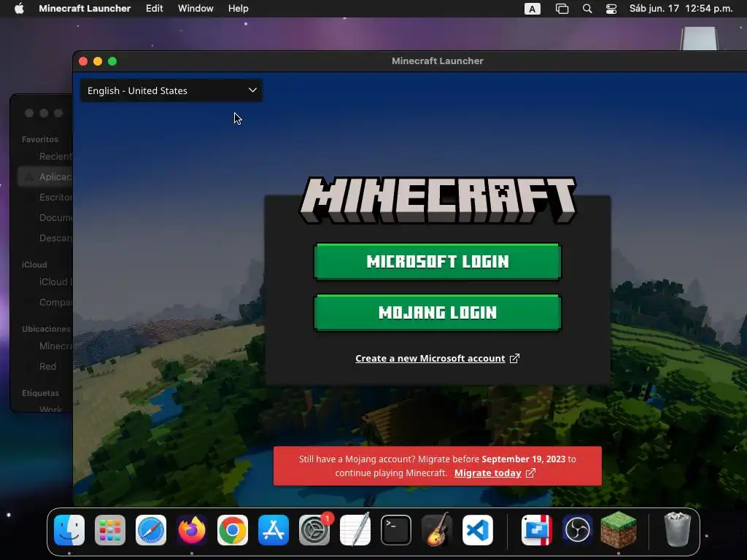Viewport: 747px width, 560px height.
Task: Open Finder from the dock
Action: (69, 530)
